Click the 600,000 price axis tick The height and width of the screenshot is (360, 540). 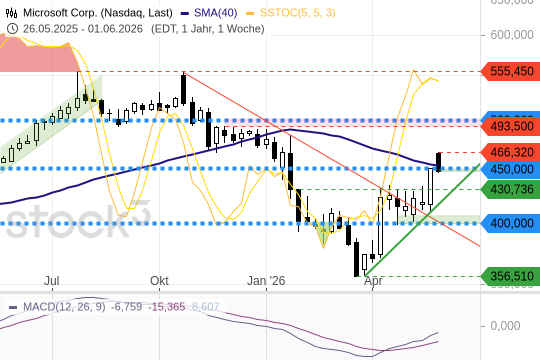point(512,35)
